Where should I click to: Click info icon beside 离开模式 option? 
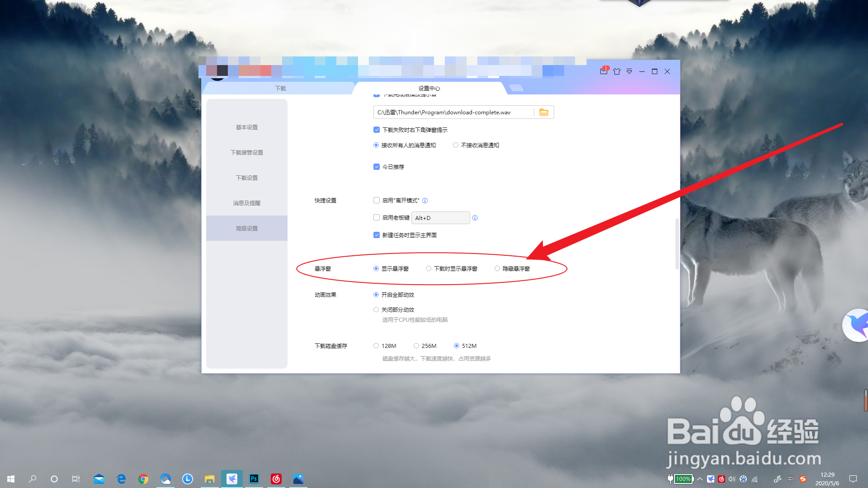click(425, 201)
